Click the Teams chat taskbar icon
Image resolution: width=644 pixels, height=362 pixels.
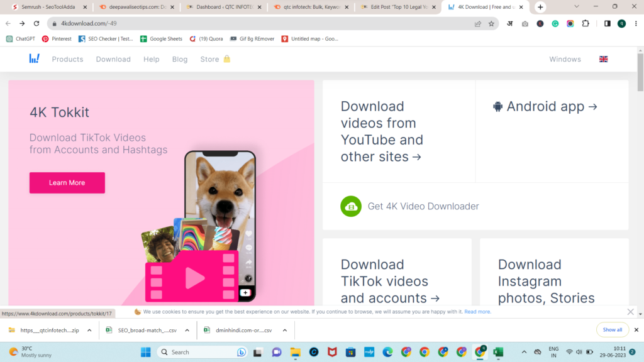pos(277,352)
